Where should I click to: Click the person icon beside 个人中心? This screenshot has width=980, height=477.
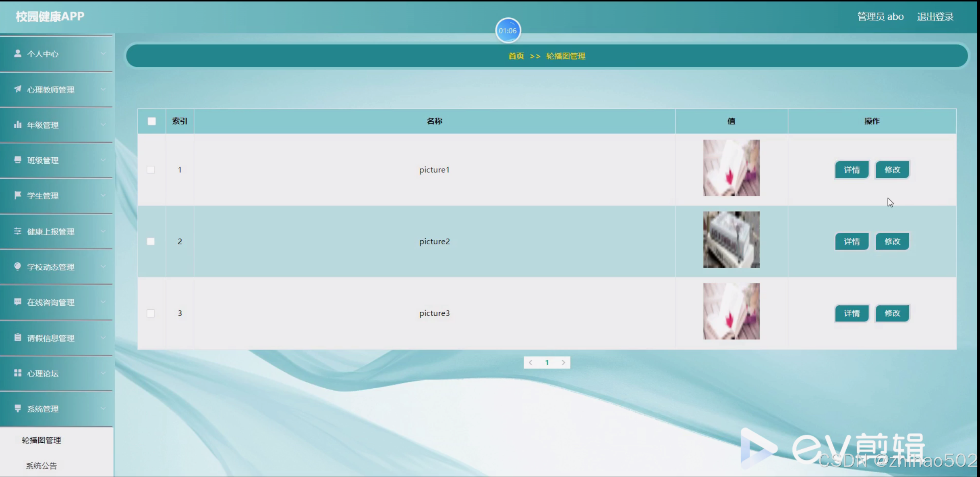tap(17, 53)
